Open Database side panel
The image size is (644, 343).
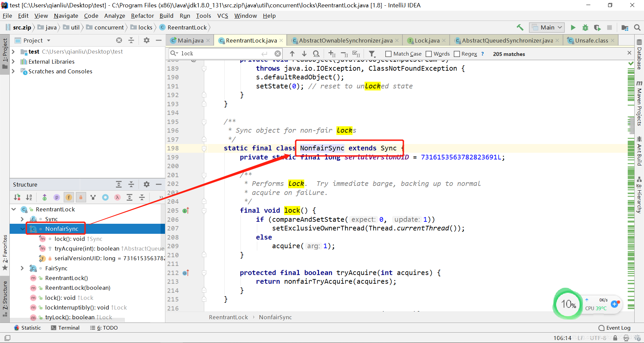pyautogui.click(x=639, y=54)
